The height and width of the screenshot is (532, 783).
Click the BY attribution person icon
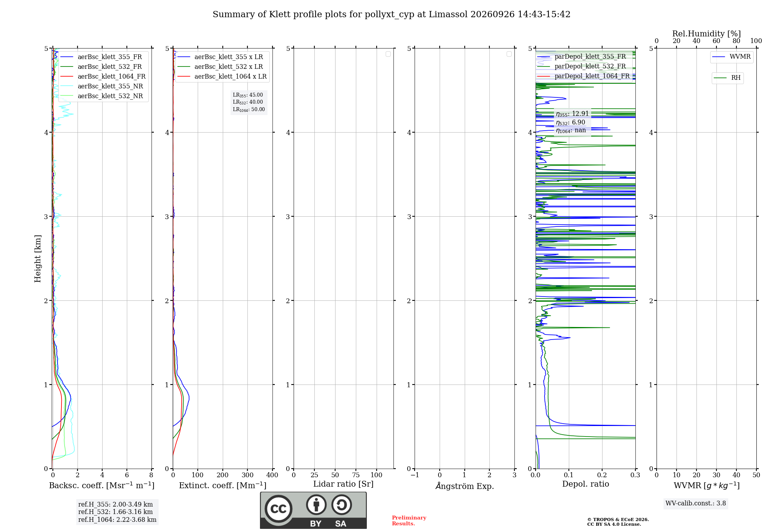(316, 505)
